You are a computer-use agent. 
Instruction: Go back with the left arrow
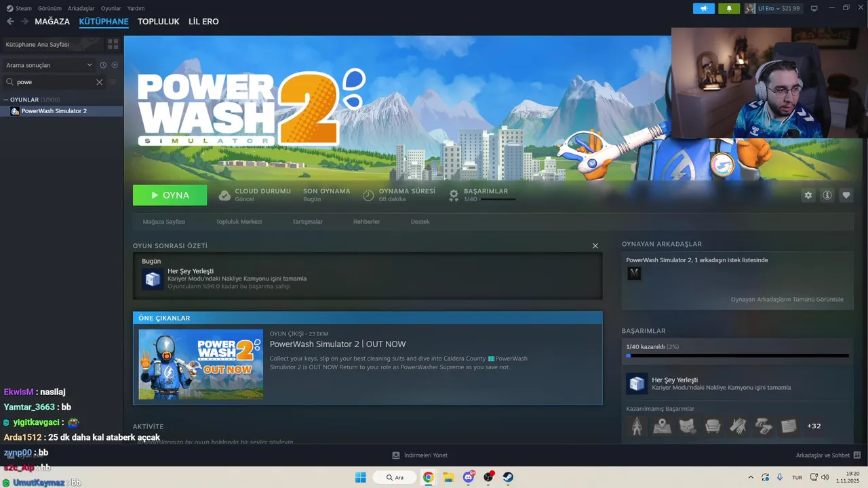pyautogui.click(x=10, y=22)
